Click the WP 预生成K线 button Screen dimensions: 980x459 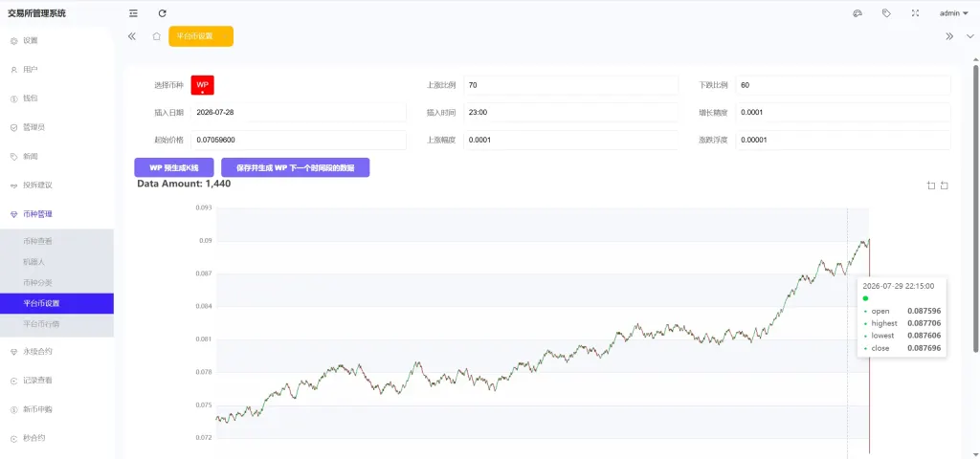pyautogui.click(x=174, y=167)
